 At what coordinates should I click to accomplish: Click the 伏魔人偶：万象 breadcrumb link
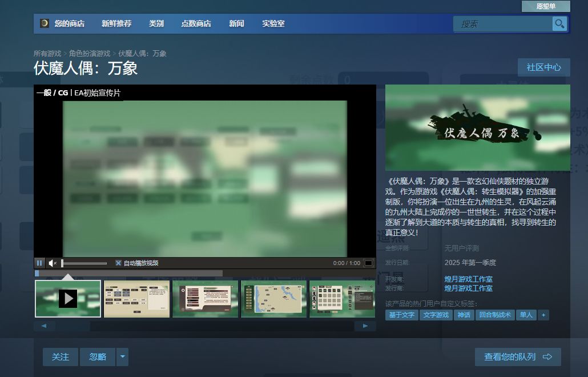(x=143, y=54)
